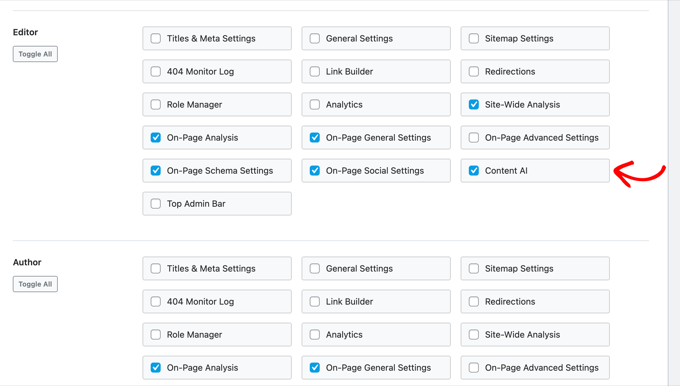Check General Settings under Author

coord(315,268)
